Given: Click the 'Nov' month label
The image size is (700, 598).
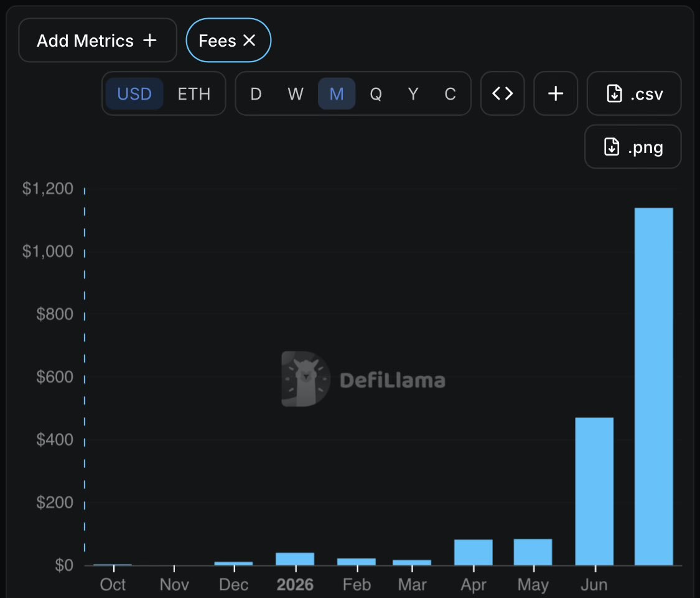Looking at the screenshot, I should tap(174, 584).
